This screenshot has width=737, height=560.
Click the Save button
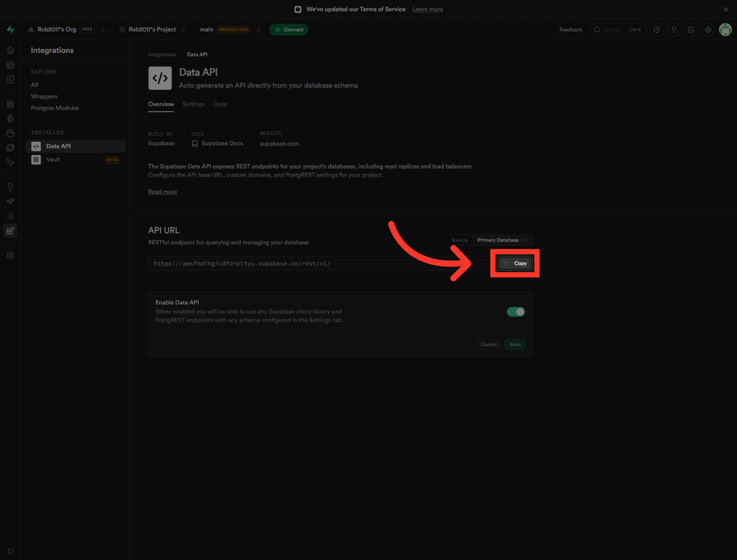515,344
